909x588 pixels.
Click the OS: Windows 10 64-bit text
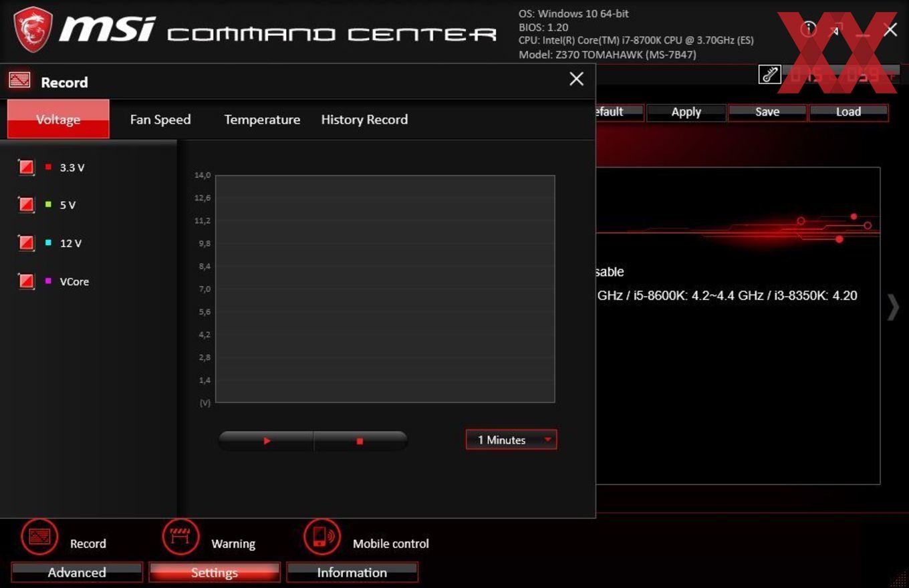[x=573, y=13]
